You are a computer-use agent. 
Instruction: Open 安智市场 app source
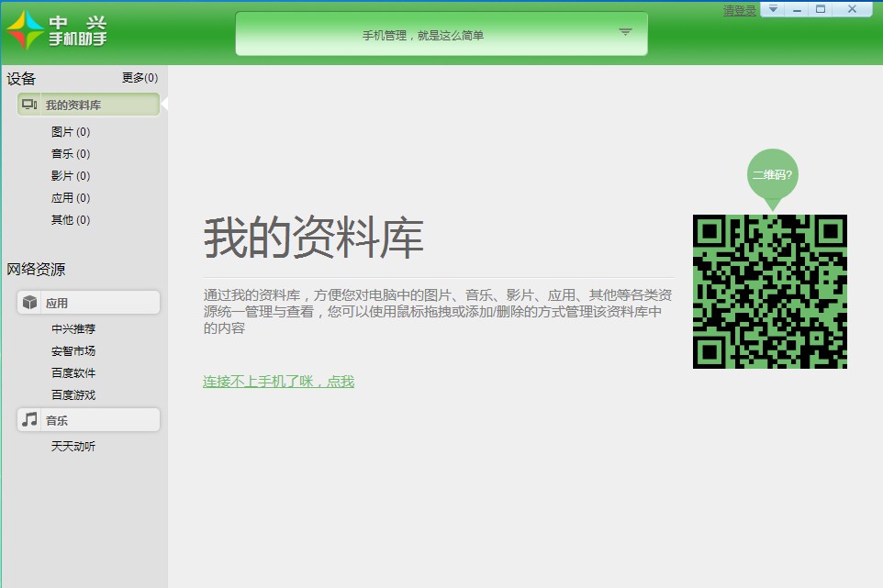[73, 350]
